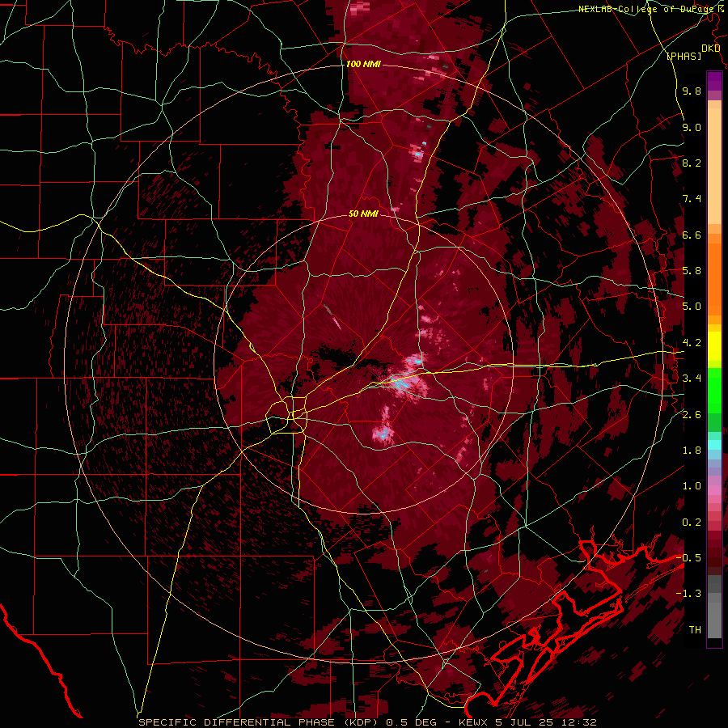Select the 5.0 value on color scale

692,307
